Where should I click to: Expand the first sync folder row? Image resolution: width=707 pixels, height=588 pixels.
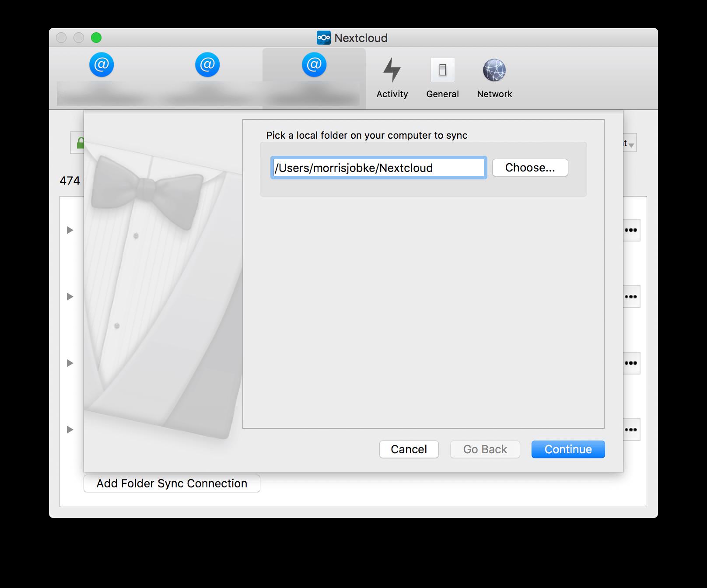click(x=70, y=230)
